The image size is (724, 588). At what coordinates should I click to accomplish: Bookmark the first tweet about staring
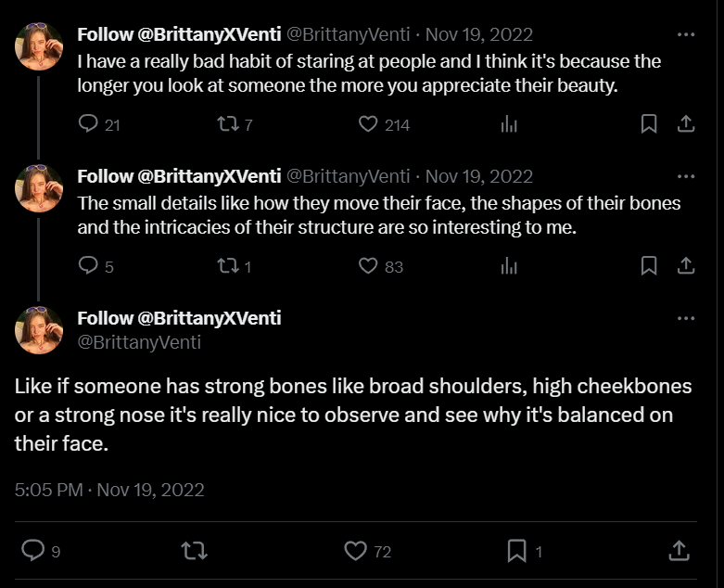649,124
